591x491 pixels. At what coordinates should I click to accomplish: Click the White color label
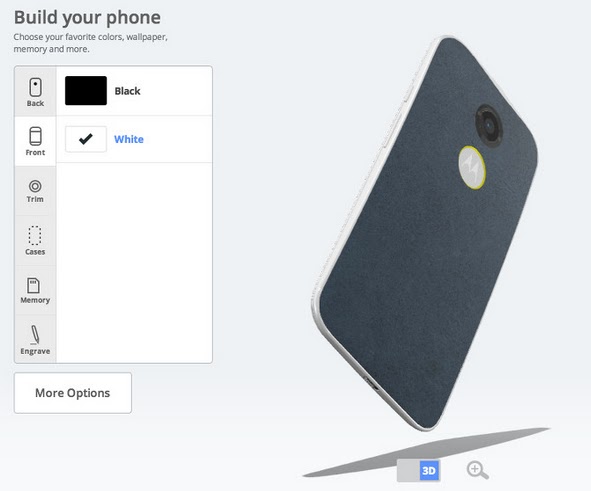pyautogui.click(x=129, y=139)
